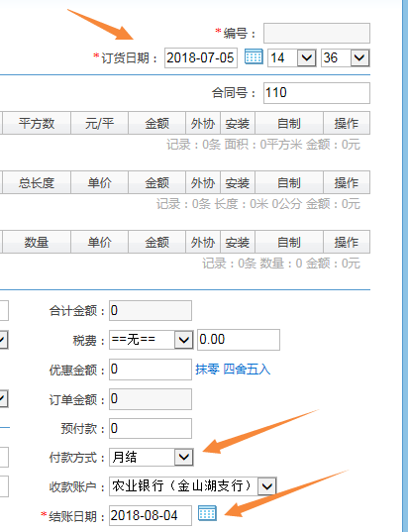Expand the hour dropdown showing 14
This screenshot has height=532, width=408.
coord(292,58)
